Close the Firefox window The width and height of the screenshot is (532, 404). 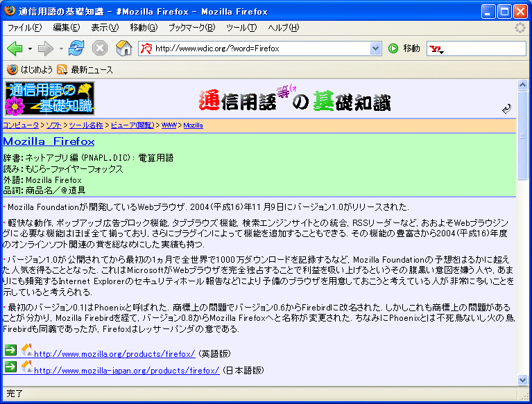[520, 12]
